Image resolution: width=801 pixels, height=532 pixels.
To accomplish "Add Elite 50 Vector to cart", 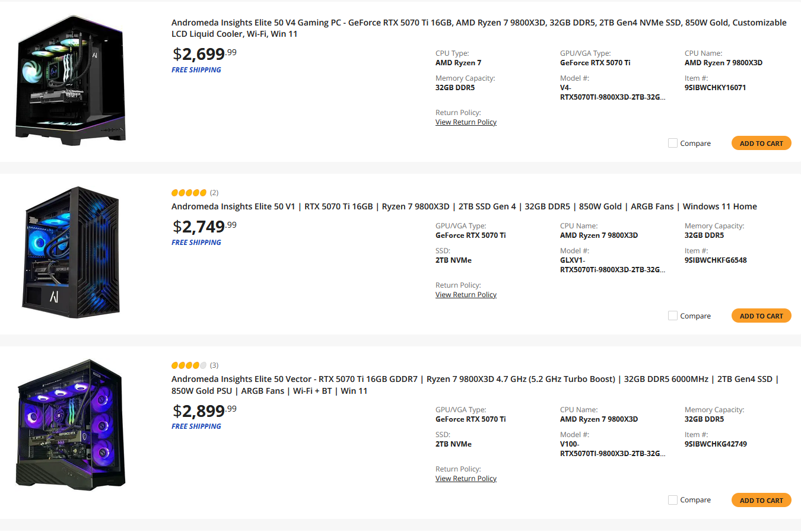I will point(761,500).
